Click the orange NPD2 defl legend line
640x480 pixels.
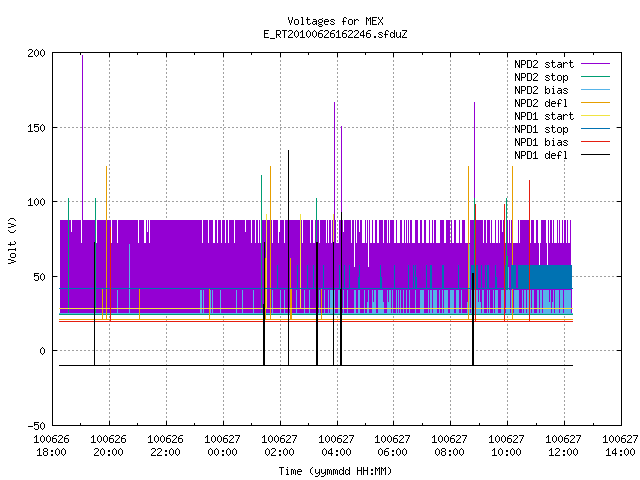tap(595, 103)
